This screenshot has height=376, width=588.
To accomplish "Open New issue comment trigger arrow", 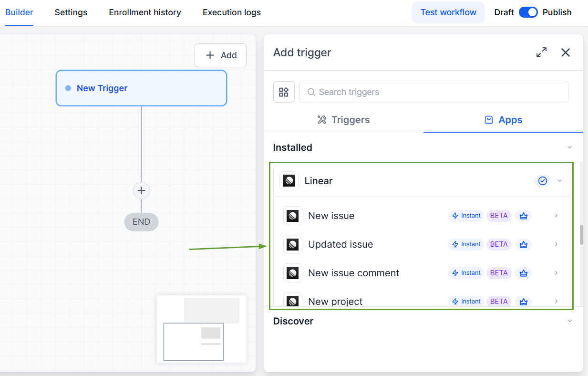I will click(556, 273).
